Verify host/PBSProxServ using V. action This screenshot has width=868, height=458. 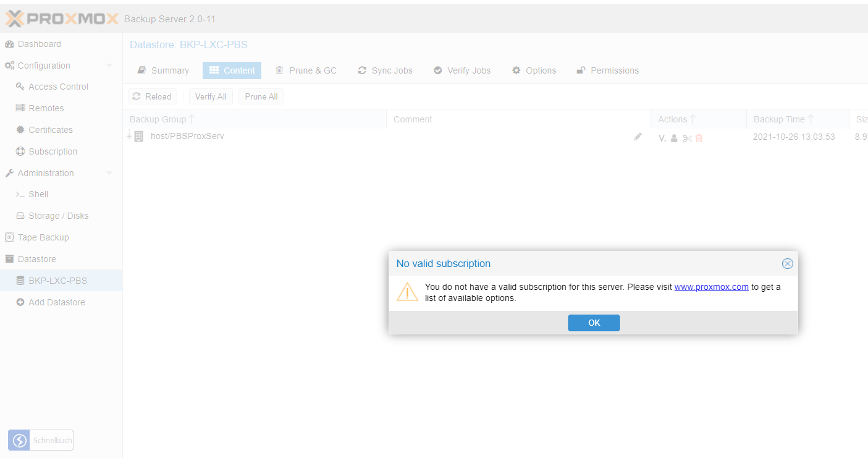click(662, 138)
